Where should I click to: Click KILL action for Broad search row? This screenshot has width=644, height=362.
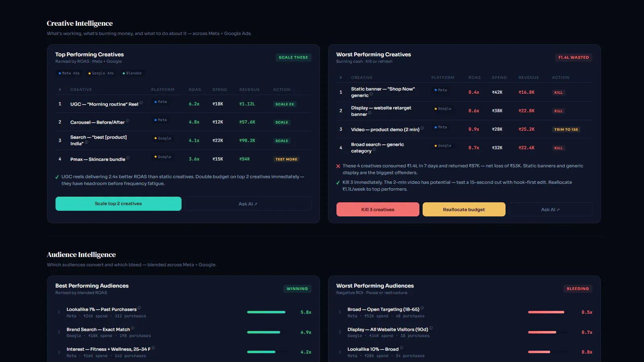(x=558, y=148)
